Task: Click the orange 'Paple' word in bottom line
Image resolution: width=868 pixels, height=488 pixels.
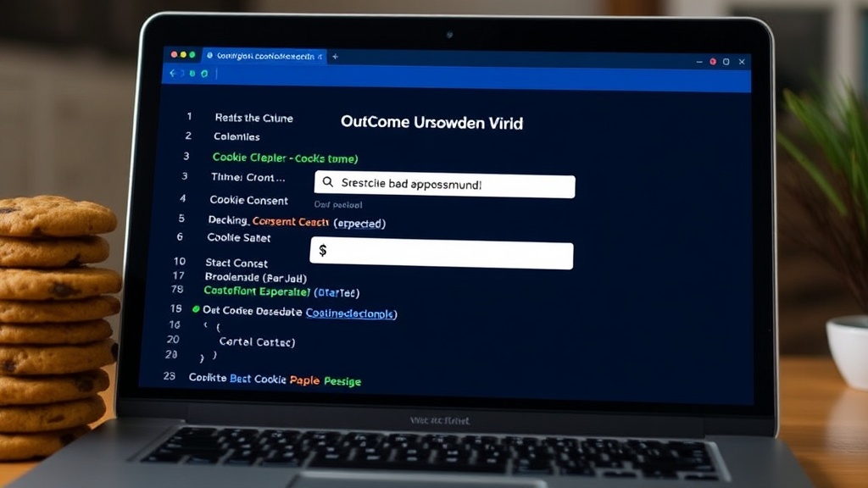Action: tap(304, 380)
